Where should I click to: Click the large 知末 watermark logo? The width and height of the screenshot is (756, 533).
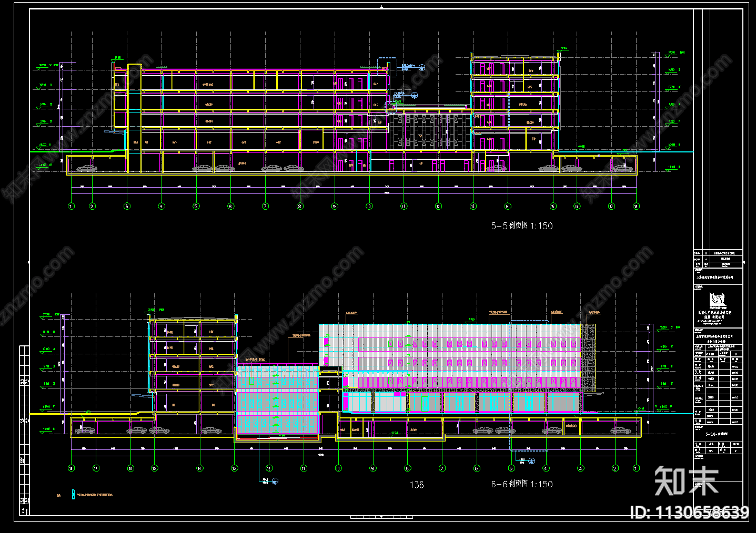click(686, 481)
